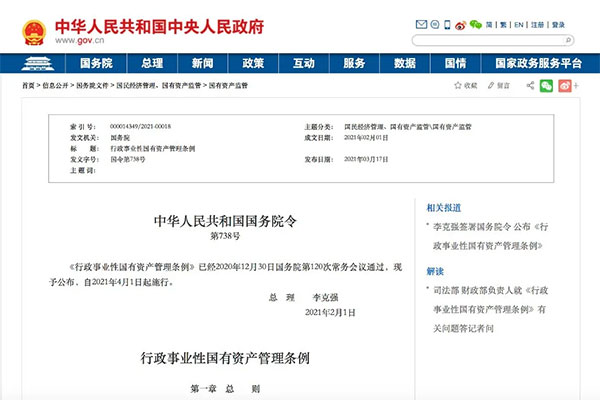Click the 留言 leave message button

click(499, 86)
